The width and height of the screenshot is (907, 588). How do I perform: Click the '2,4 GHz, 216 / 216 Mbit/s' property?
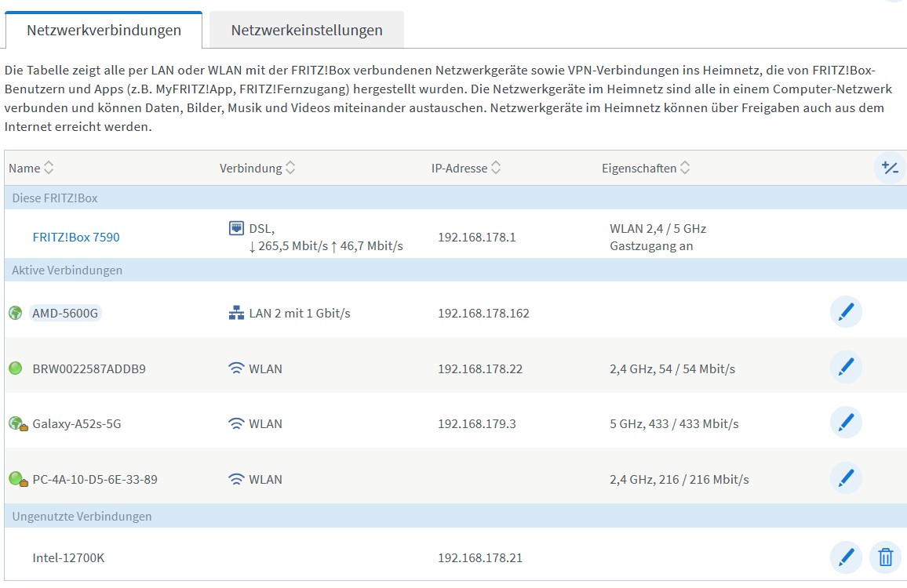(x=679, y=479)
